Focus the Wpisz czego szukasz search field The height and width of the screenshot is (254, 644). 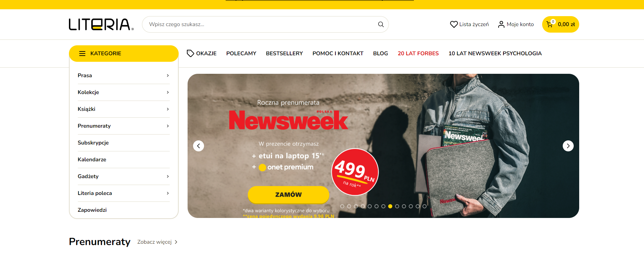pos(261,24)
